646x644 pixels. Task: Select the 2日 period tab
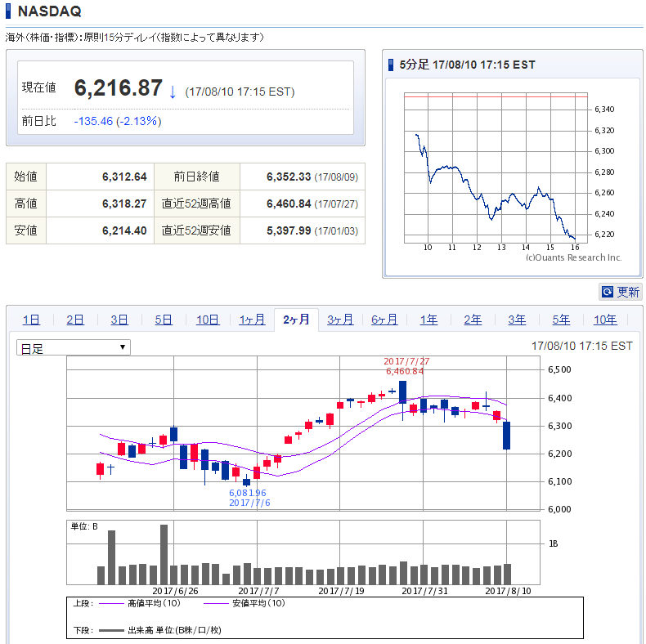75,320
